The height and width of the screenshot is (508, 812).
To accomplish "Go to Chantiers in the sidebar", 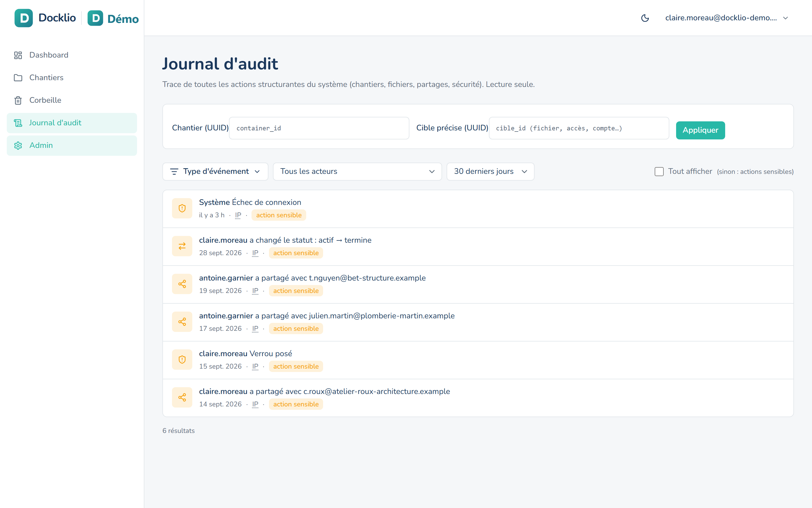I will pyautogui.click(x=72, y=78).
